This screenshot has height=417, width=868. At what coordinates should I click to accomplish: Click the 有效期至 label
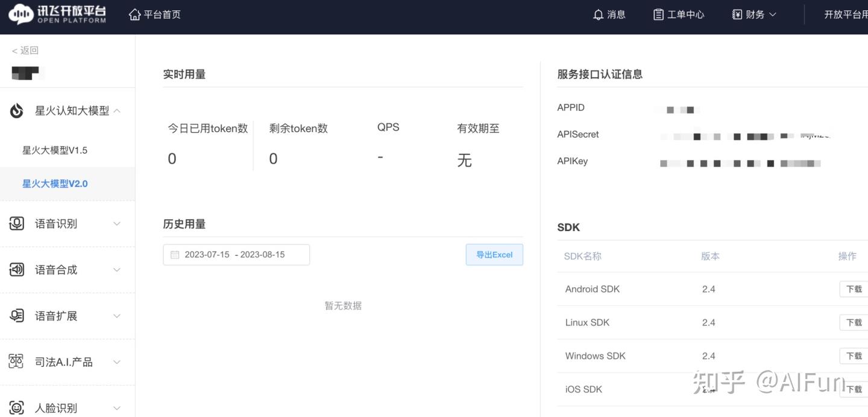(478, 128)
